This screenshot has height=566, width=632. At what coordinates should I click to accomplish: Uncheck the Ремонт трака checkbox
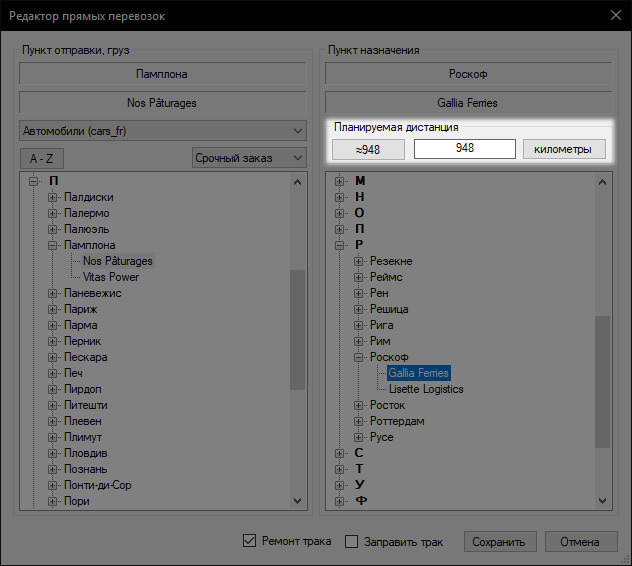[x=249, y=541]
